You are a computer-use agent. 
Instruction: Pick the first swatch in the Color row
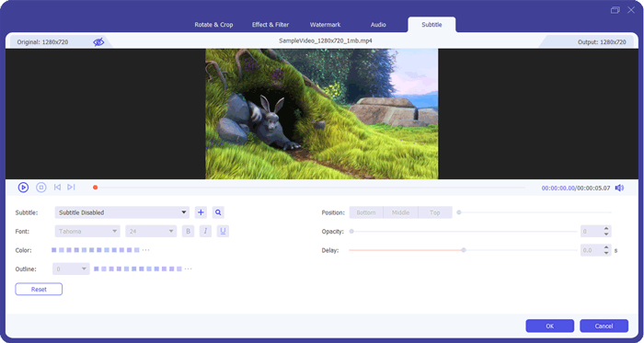coord(53,250)
